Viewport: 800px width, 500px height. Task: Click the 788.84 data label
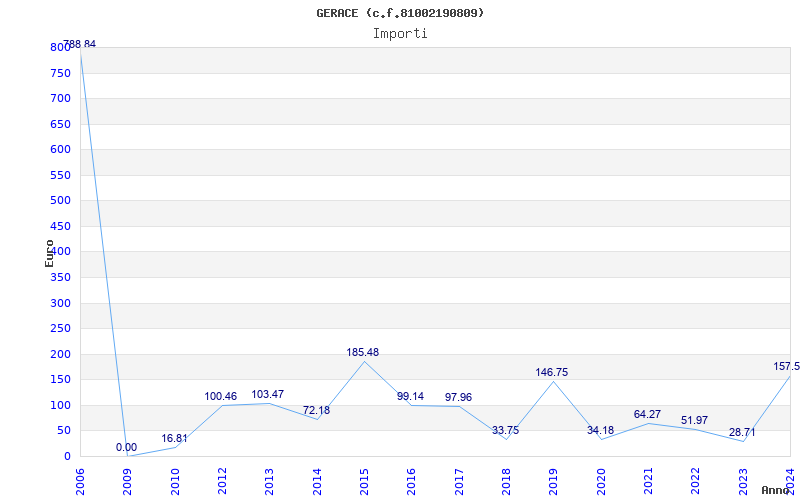80,44
